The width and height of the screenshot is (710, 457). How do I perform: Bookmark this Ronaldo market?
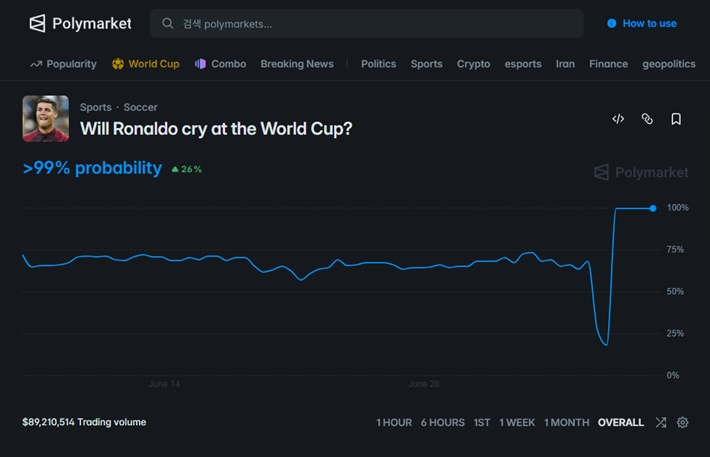[x=676, y=119]
